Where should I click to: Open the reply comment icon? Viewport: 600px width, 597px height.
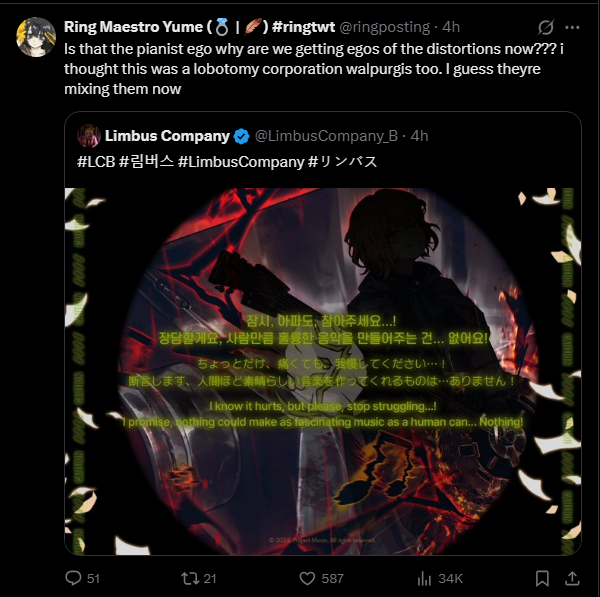73,578
